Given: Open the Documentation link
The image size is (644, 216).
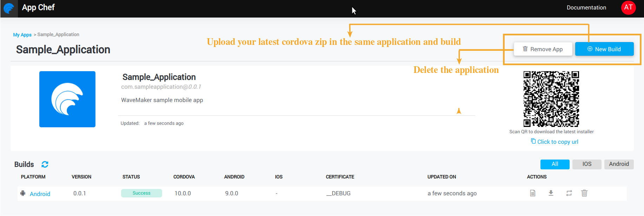Looking at the screenshot, I should point(586,8).
